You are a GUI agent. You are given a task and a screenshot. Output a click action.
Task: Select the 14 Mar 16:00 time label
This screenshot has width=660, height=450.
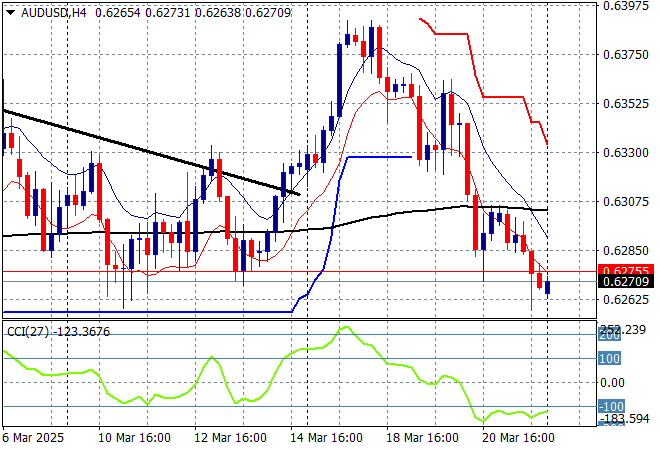(x=326, y=437)
